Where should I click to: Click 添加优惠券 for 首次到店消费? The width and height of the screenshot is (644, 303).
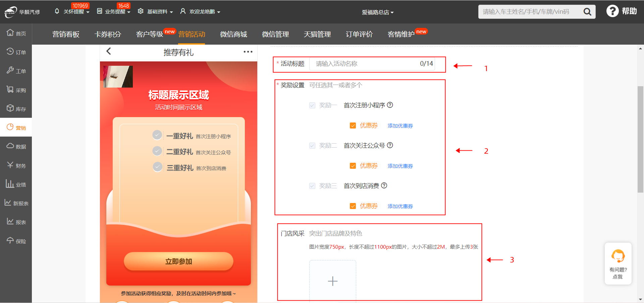click(400, 206)
